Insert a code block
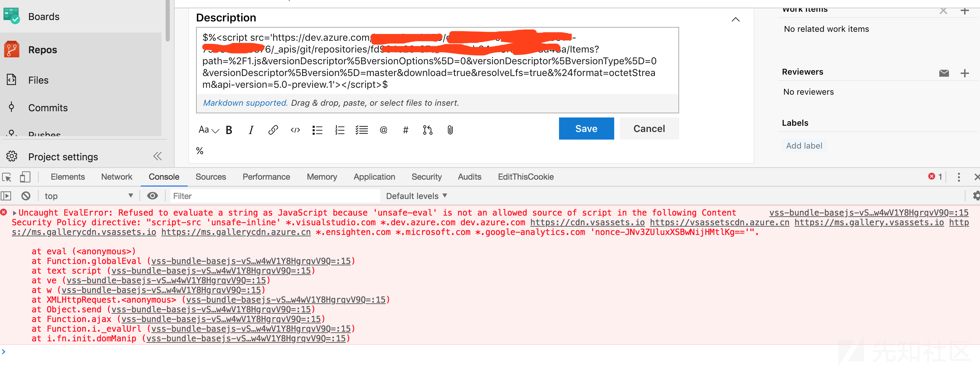The image size is (980, 369). pyautogui.click(x=295, y=130)
